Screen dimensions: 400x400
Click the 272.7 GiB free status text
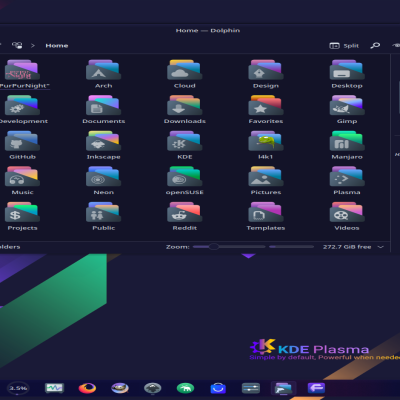tap(347, 247)
